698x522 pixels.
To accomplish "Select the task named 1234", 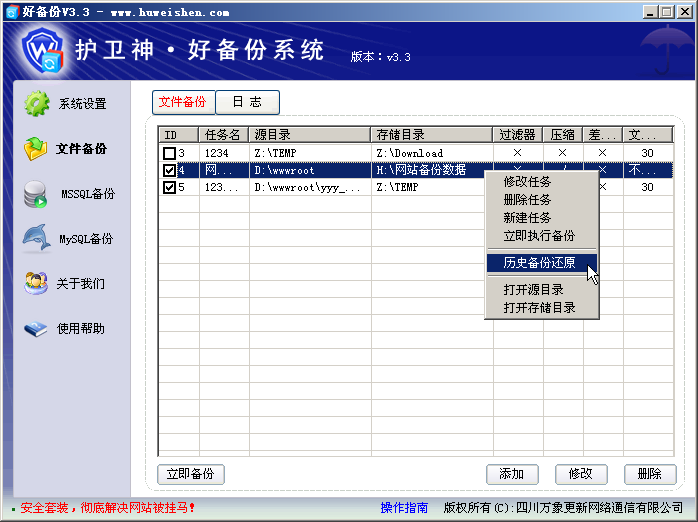I will (217, 154).
